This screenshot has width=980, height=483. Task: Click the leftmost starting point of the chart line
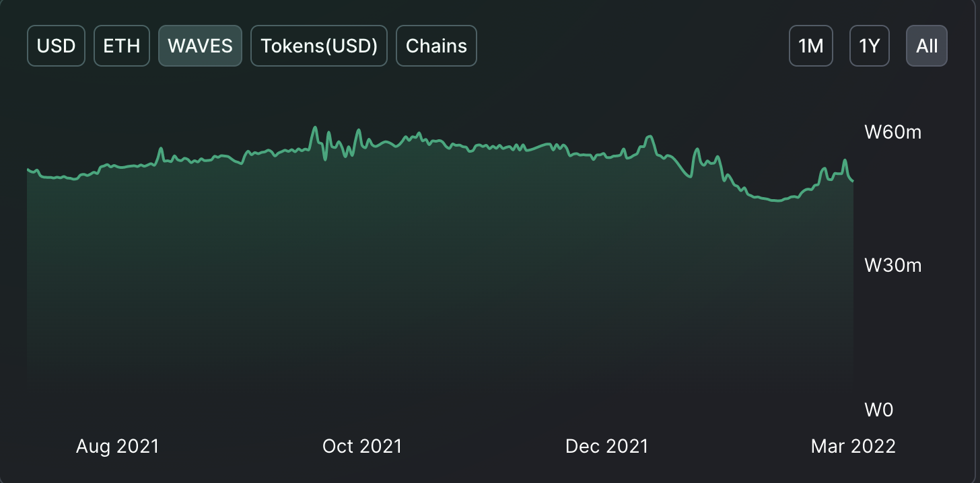[x=28, y=170]
